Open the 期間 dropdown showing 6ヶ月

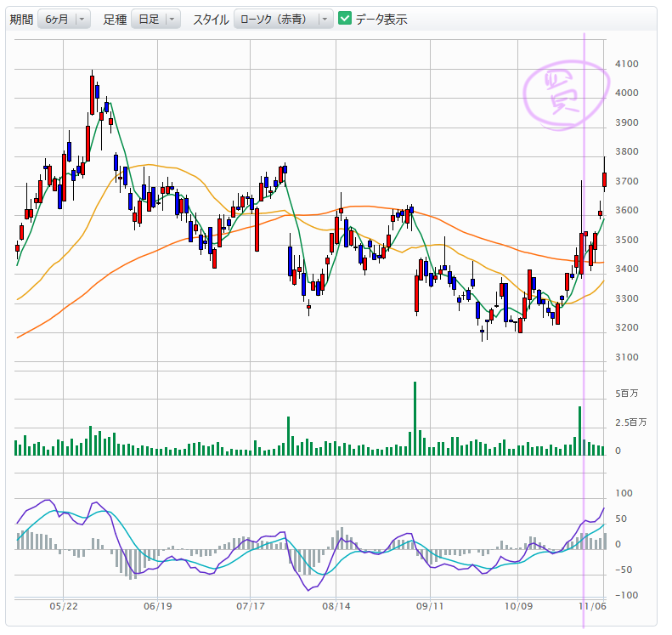tap(64, 20)
